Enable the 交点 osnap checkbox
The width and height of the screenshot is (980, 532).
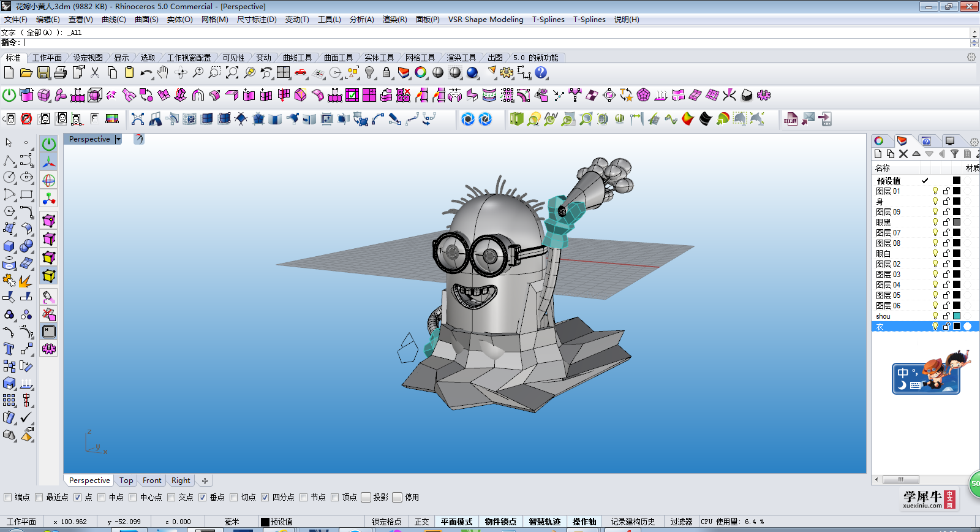[x=171, y=497]
